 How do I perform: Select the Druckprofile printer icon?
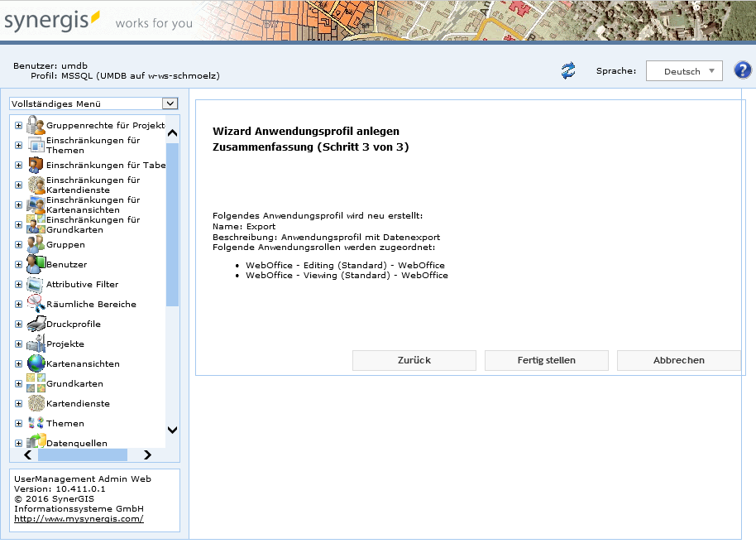coord(36,325)
